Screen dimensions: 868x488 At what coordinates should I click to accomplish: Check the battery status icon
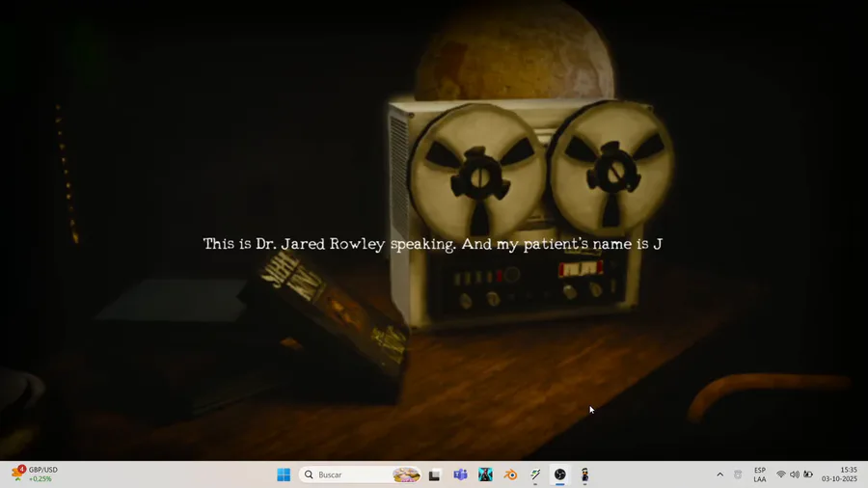click(808, 474)
